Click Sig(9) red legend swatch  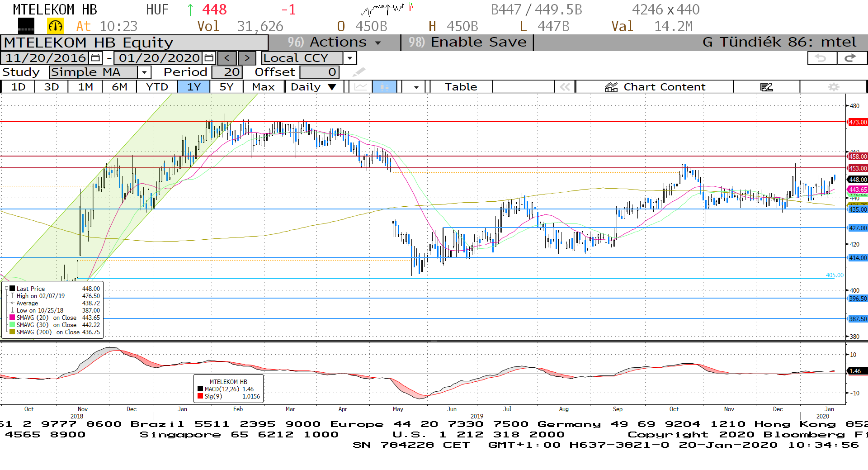point(200,396)
